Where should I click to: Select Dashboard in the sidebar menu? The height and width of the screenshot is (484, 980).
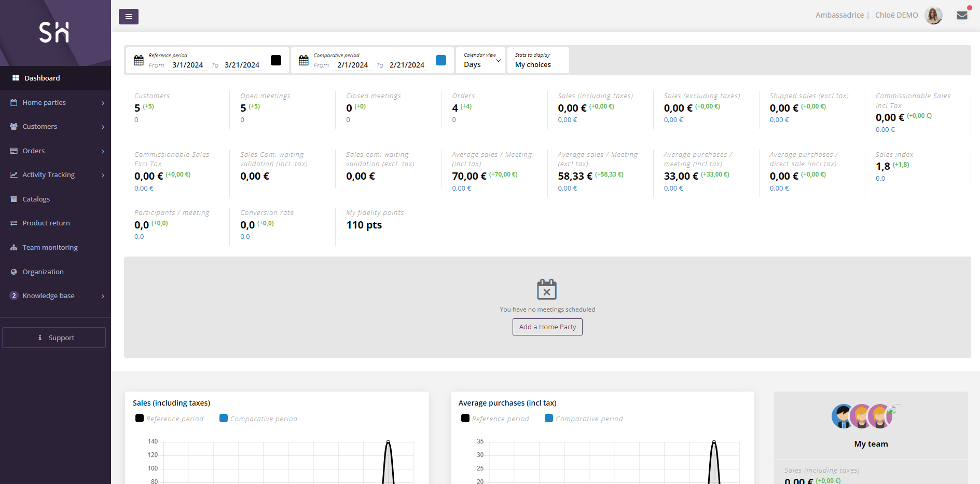tap(42, 78)
